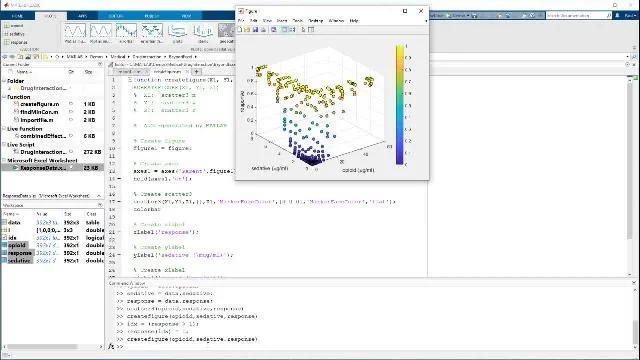The width and height of the screenshot is (640, 360).
Task: Open Edit menu in Figure window
Action: 253,20
